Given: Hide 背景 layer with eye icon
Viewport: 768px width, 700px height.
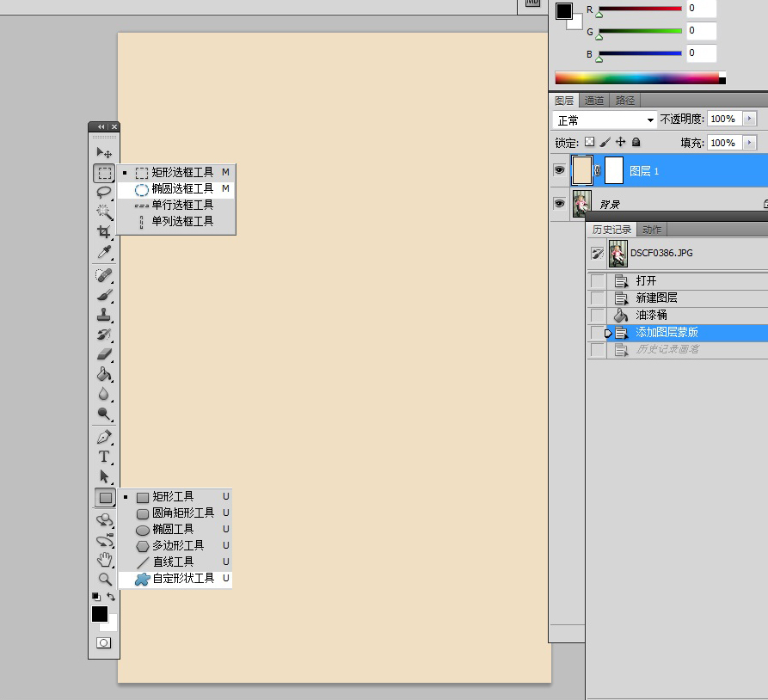Looking at the screenshot, I should point(559,203).
